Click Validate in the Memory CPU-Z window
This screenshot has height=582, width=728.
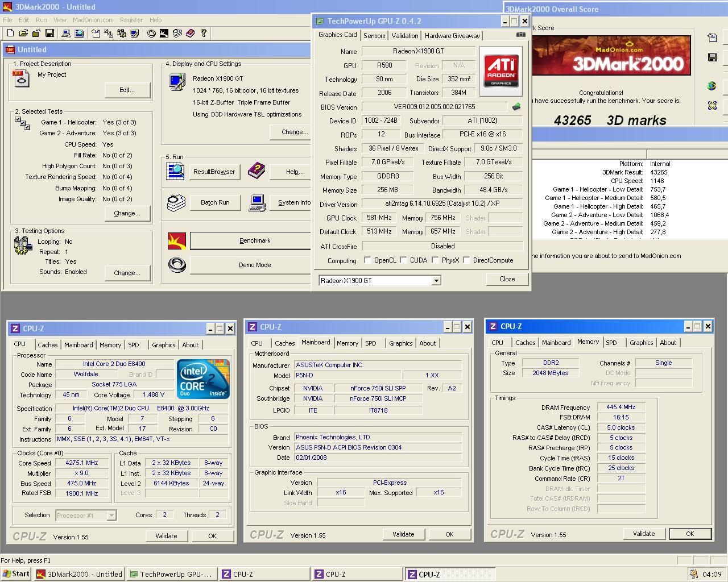[644, 534]
